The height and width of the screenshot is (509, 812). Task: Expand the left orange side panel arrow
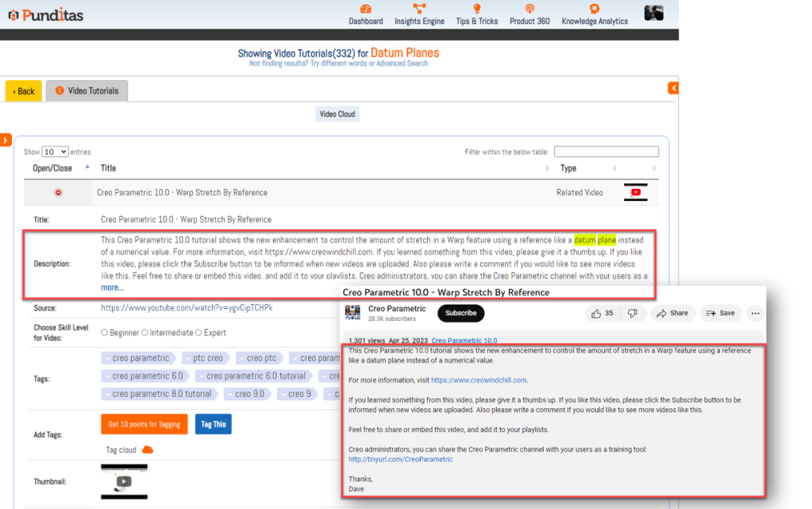[x=5, y=141]
